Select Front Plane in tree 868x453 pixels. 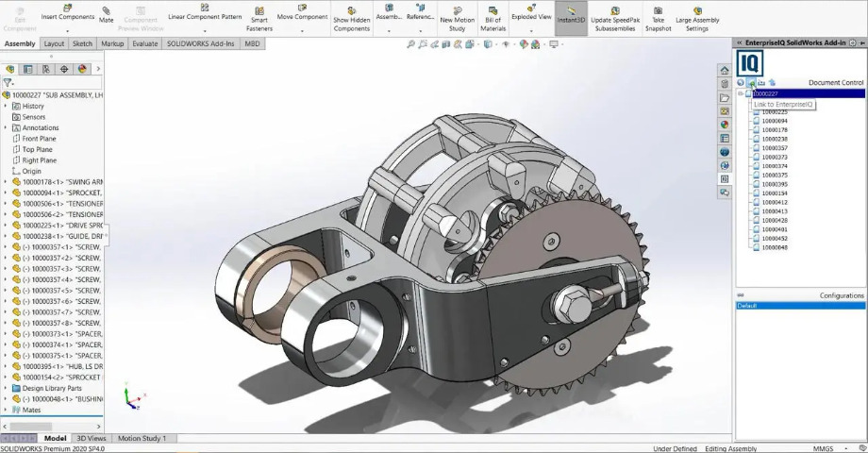(x=39, y=139)
